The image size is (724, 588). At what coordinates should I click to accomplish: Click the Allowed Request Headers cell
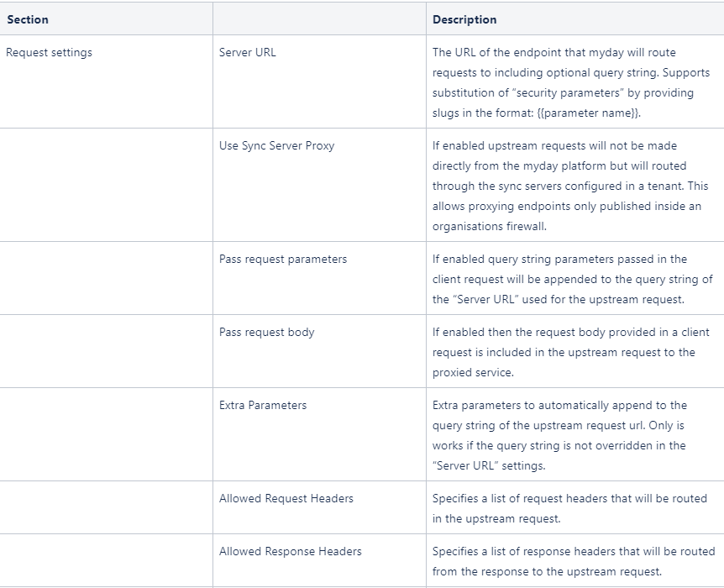pos(319,507)
